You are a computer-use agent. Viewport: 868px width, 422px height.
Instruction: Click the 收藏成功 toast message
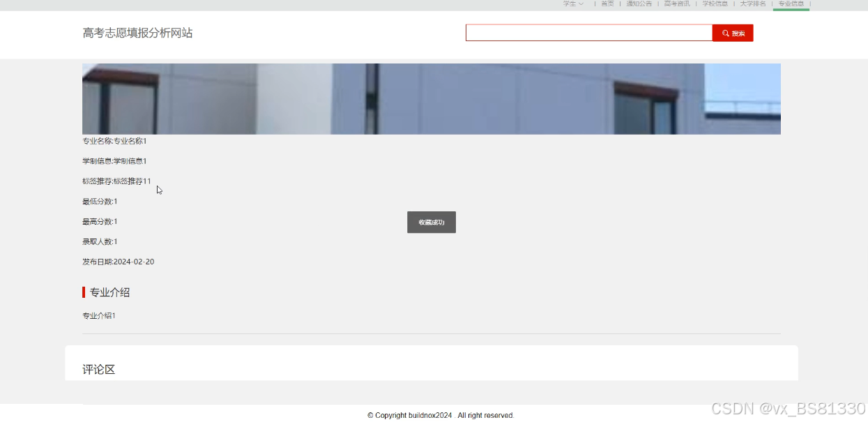coord(432,223)
